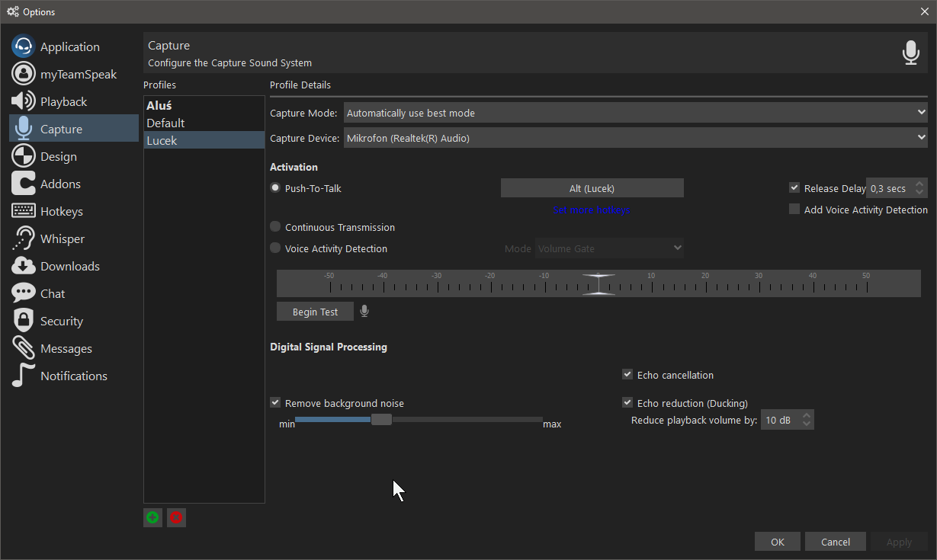The height and width of the screenshot is (560, 937).
Task: Click the Whisper ear icon
Action: pos(24,238)
